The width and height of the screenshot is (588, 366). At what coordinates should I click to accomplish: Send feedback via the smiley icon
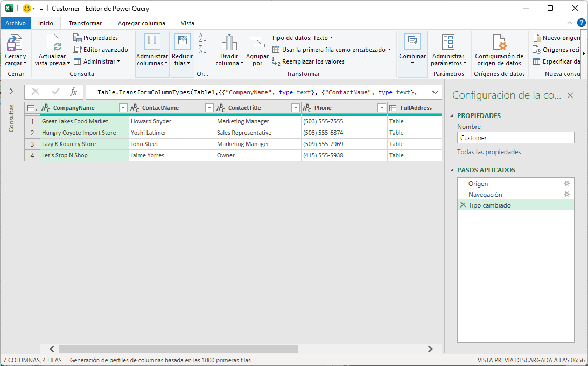[x=26, y=8]
